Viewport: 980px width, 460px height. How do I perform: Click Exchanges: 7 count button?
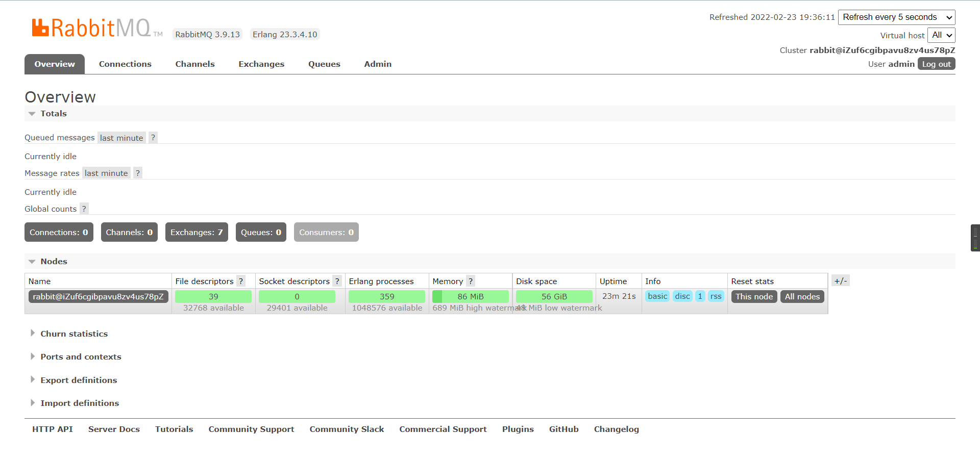click(x=197, y=233)
